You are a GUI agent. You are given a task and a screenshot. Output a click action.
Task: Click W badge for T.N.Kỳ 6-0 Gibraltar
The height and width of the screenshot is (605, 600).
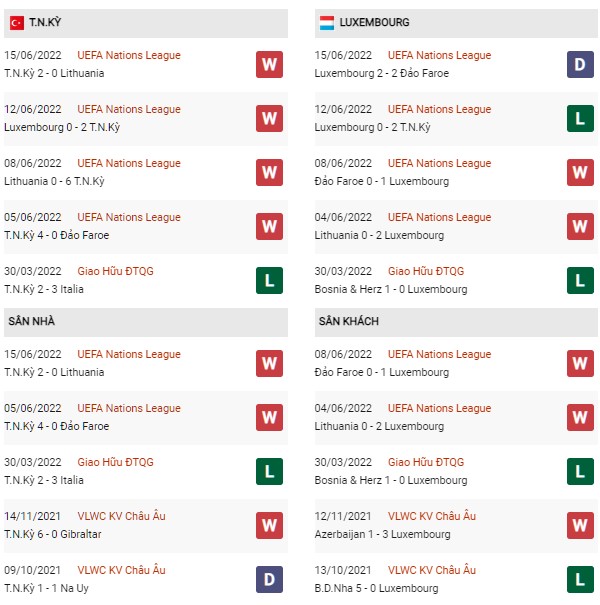(269, 526)
